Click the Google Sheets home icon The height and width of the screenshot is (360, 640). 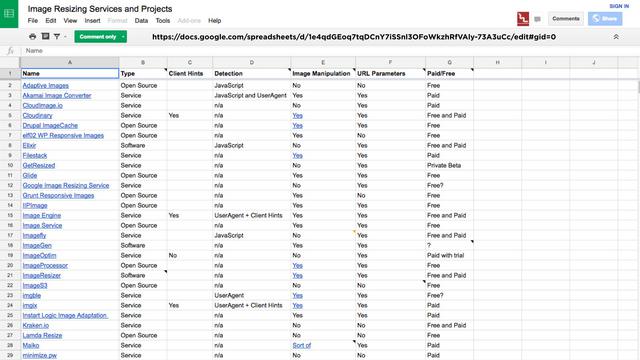coord(9,13)
